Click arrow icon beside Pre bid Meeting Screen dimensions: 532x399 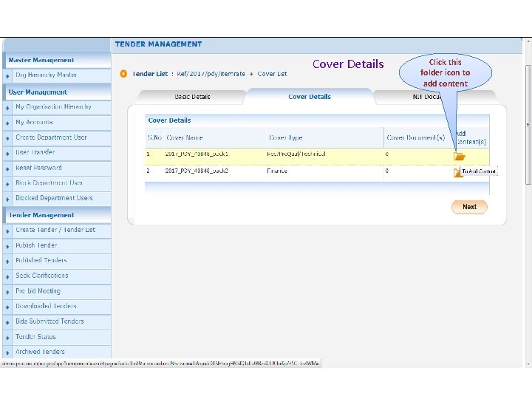[7, 292]
